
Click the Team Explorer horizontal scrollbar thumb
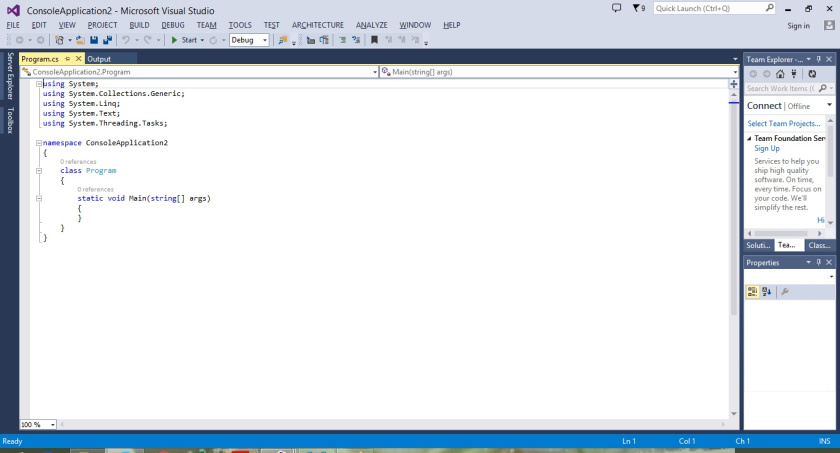(781, 233)
